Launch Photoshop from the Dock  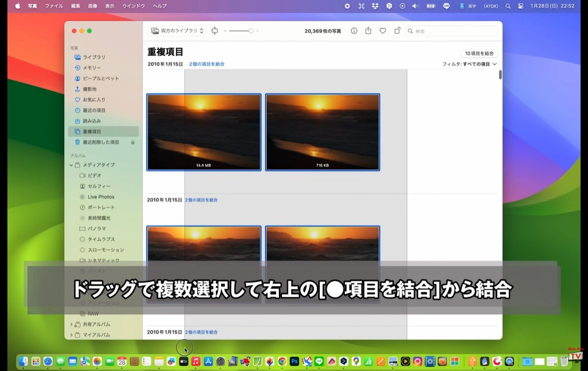coord(295,361)
